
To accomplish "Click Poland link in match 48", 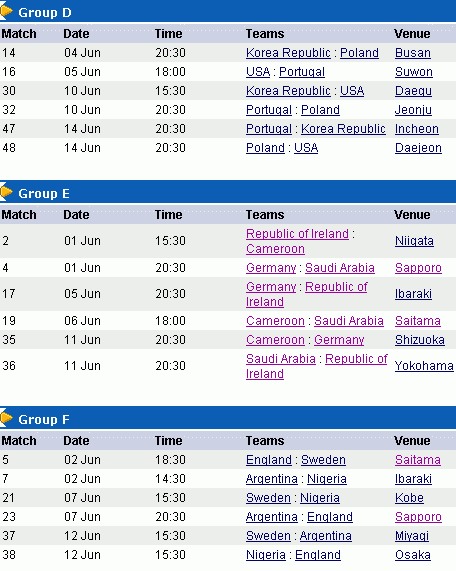I will coord(265,147).
